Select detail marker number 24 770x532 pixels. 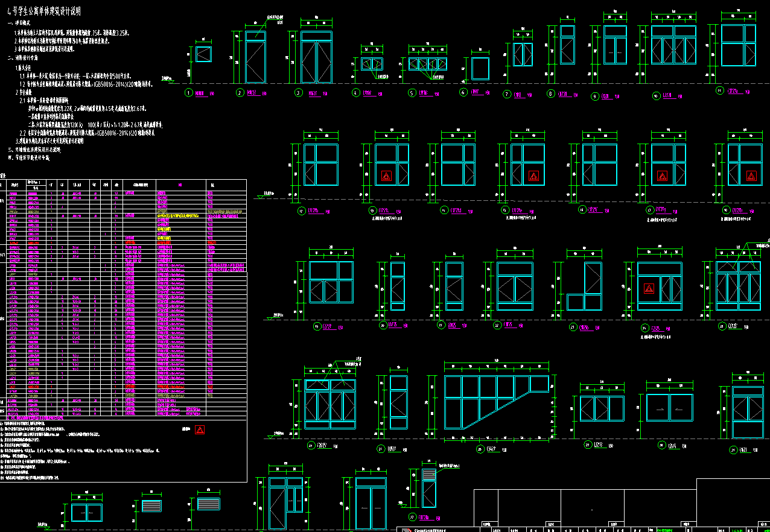point(645,328)
